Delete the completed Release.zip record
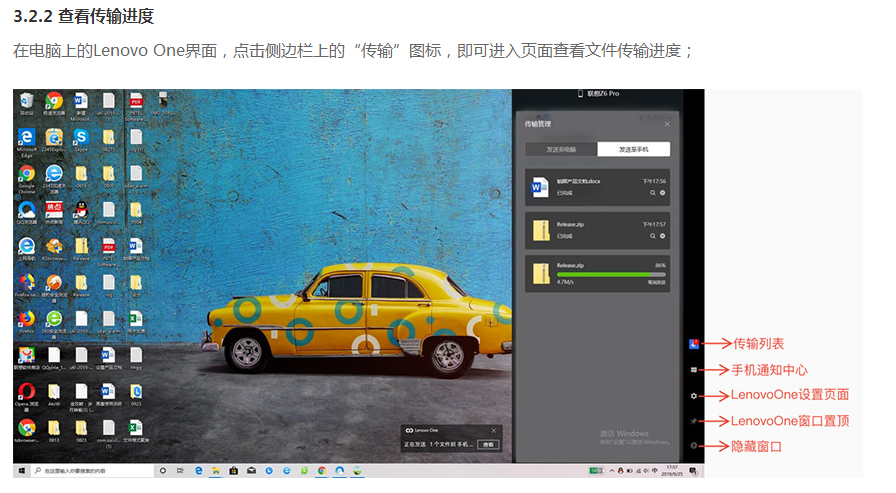 (663, 236)
